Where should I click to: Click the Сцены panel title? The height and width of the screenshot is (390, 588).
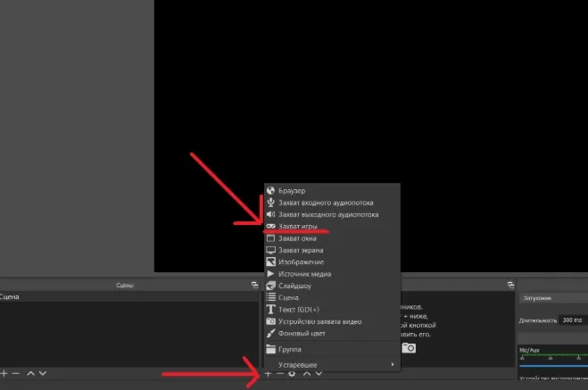click(x=125, y=286)
